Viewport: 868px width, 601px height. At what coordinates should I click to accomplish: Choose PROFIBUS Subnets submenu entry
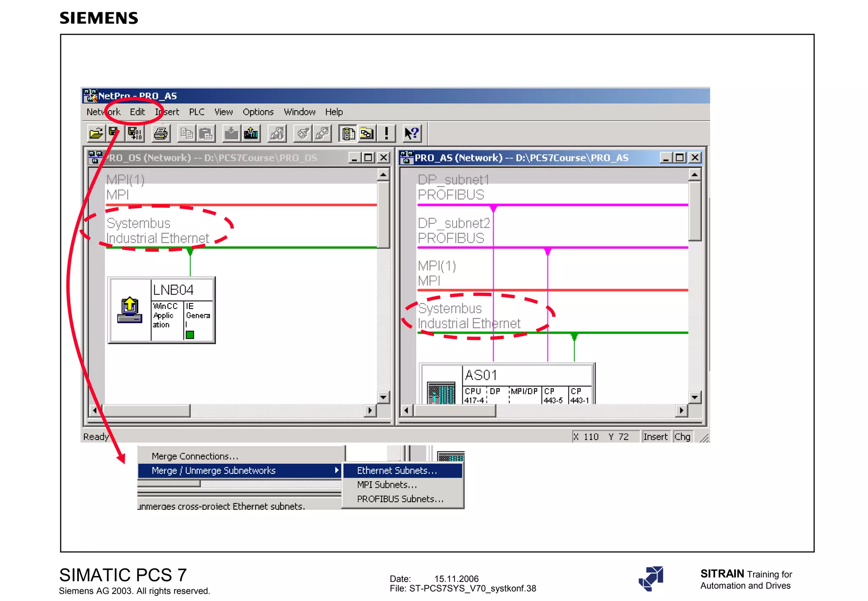(x=403, y=499)
